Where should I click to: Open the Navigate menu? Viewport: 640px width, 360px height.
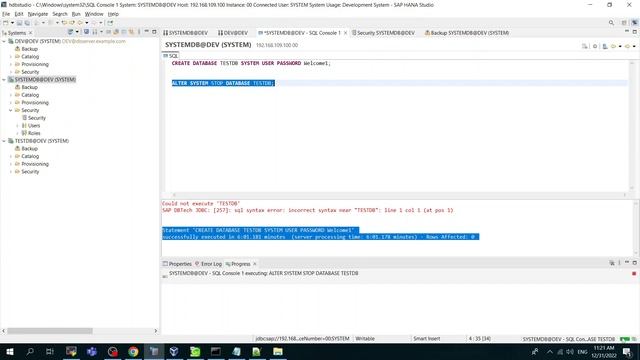coord(38,14)
